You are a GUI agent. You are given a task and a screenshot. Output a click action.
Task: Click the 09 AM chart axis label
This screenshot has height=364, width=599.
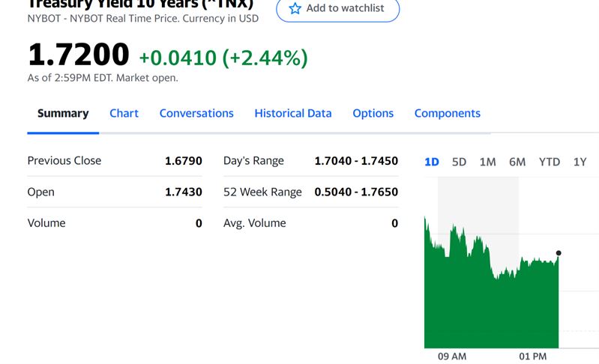click(x=451, y=356)
